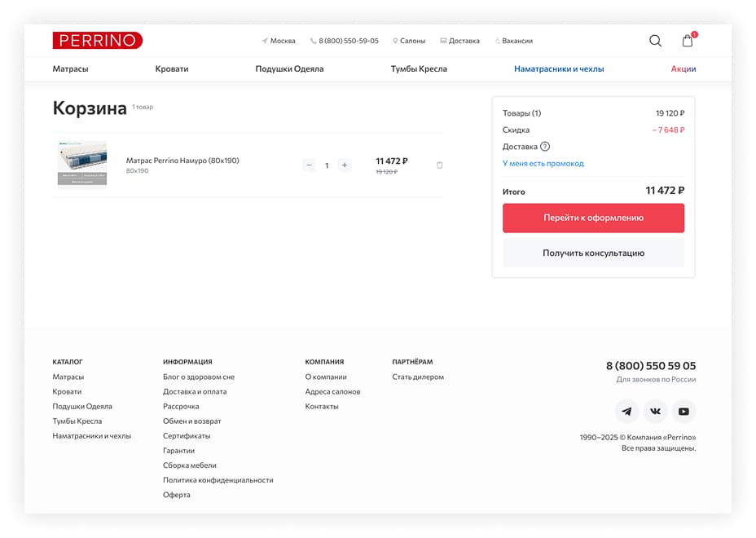Expand the 'У меня есть промокод' field
Screen dimensions: 756x538
tap(543, 163)
